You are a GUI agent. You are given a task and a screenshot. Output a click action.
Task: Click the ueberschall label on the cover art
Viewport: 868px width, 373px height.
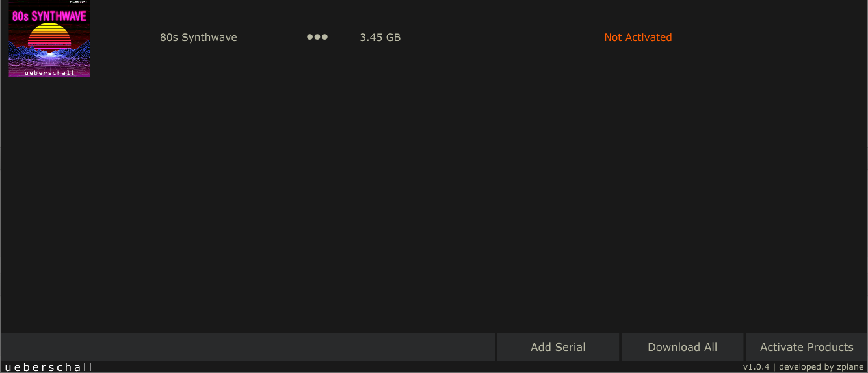pyautogui.click(x=49, y=73)
